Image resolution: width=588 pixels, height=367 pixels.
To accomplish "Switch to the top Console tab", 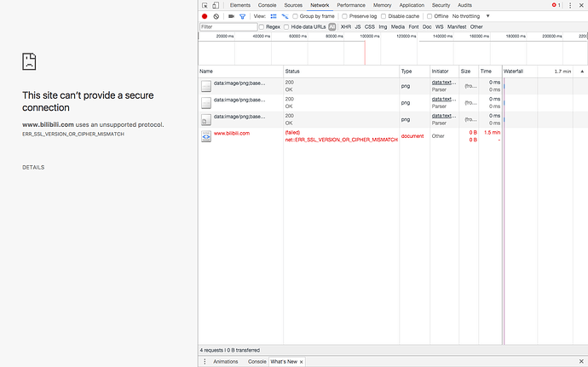I will (267, 5).
